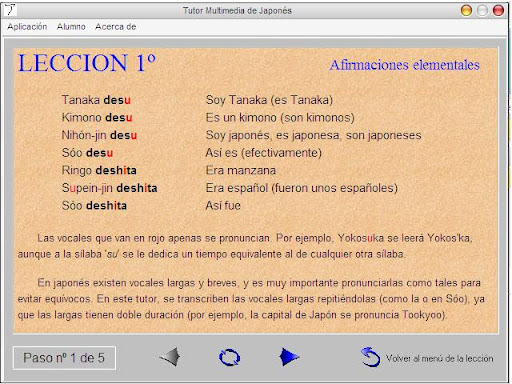Close window with red button
This screenshot has width=512, height=384.
498,10
